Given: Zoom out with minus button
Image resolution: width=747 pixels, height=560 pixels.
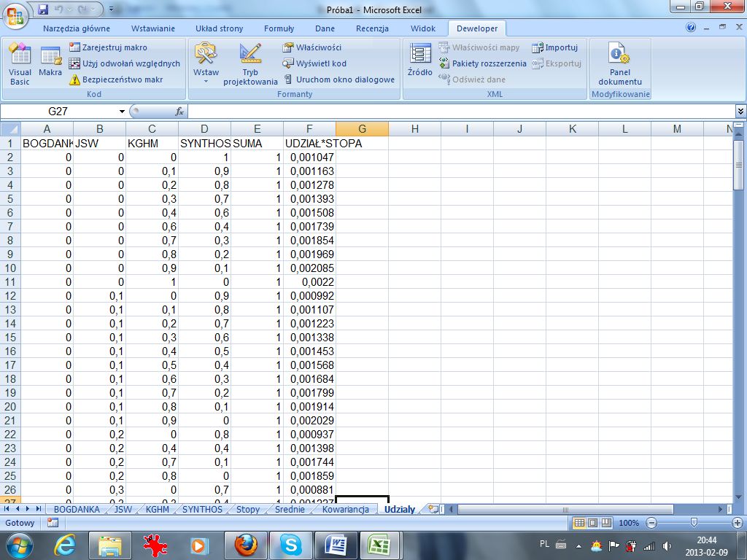Looking at the screenshot, I should point(651,523).
